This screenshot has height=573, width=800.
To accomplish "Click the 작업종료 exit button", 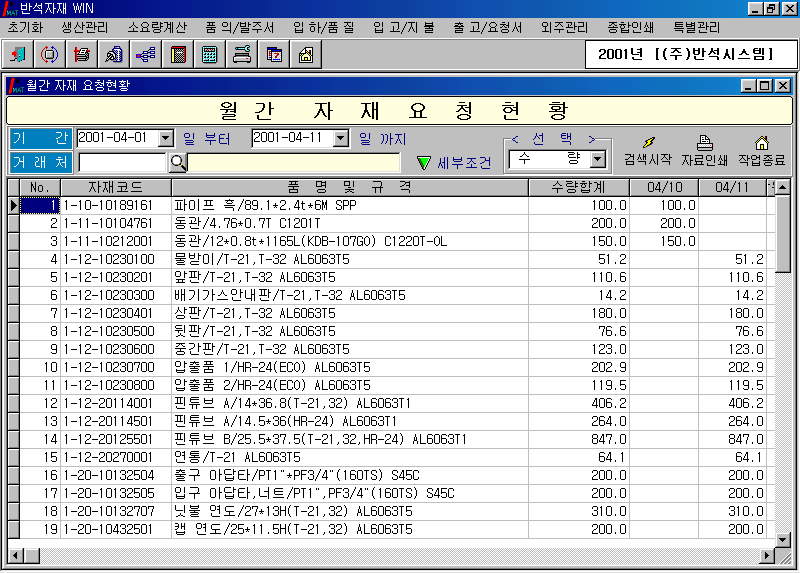I will click(761, 151).
